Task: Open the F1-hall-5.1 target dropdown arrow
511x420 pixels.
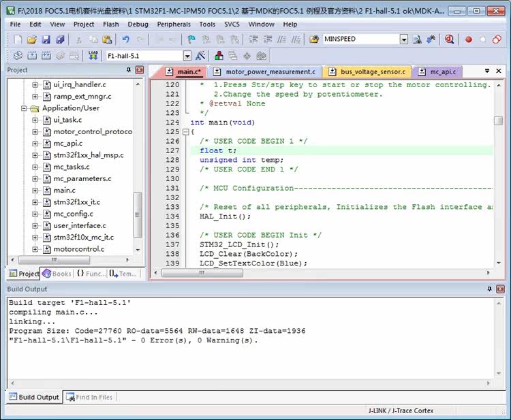Action: [187, 56]
